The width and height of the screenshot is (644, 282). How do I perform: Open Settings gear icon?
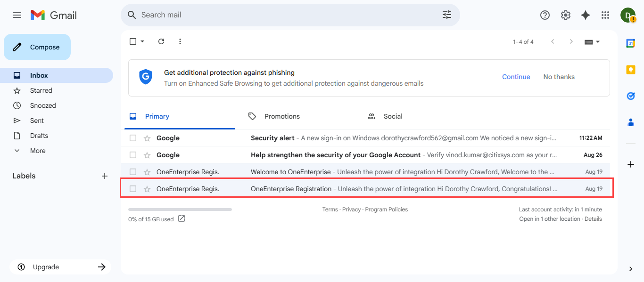click(565, 15)
